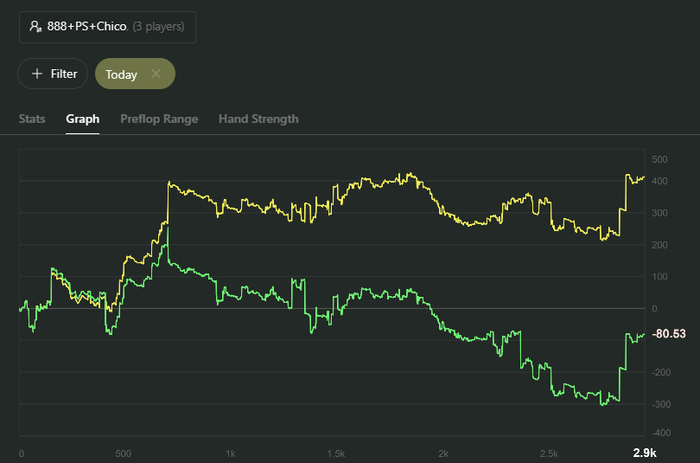Click the 1.5k hands x-axis label
Screen dimensions: 700x463
[x=335, y=453]
